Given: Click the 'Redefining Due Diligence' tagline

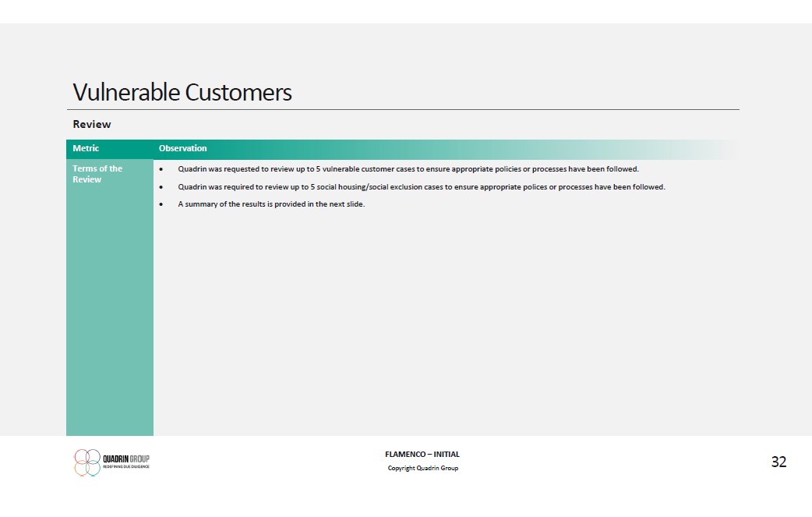Looking at the screenshot, I should 125,467.
